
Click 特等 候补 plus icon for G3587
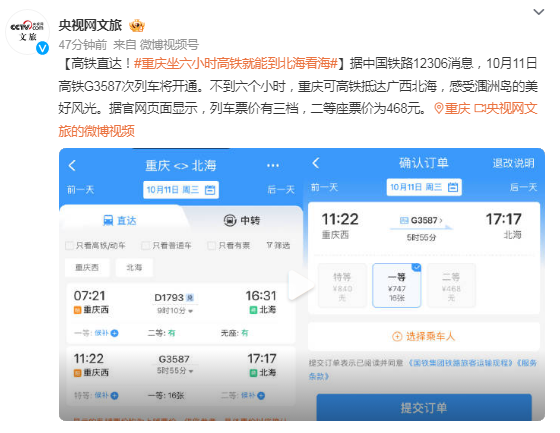click(x=114, y=395)
